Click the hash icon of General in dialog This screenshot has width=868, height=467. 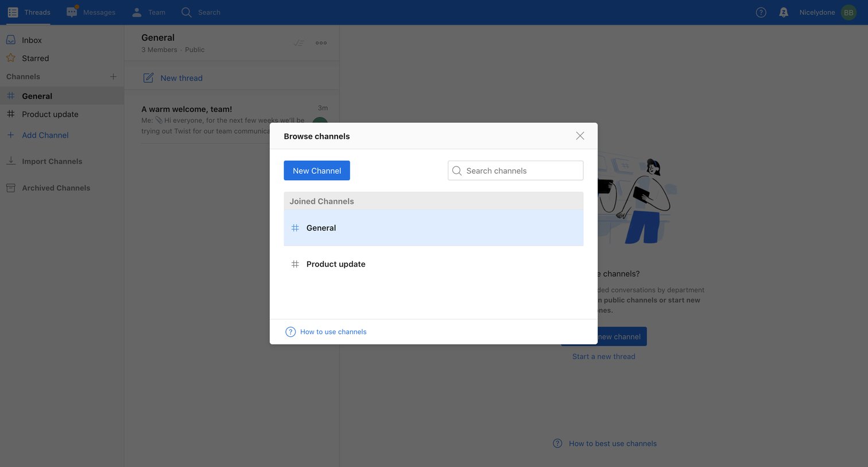(295, 228)
